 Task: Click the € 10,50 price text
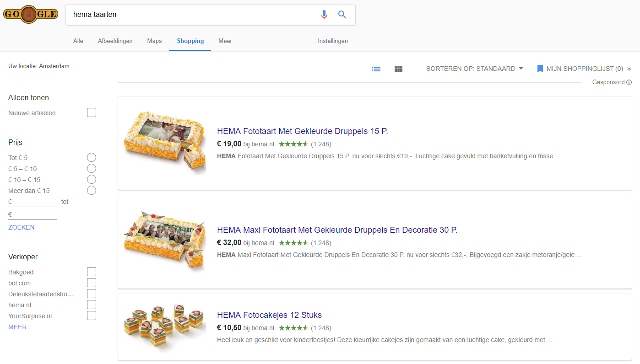click(x=229, y=328)
